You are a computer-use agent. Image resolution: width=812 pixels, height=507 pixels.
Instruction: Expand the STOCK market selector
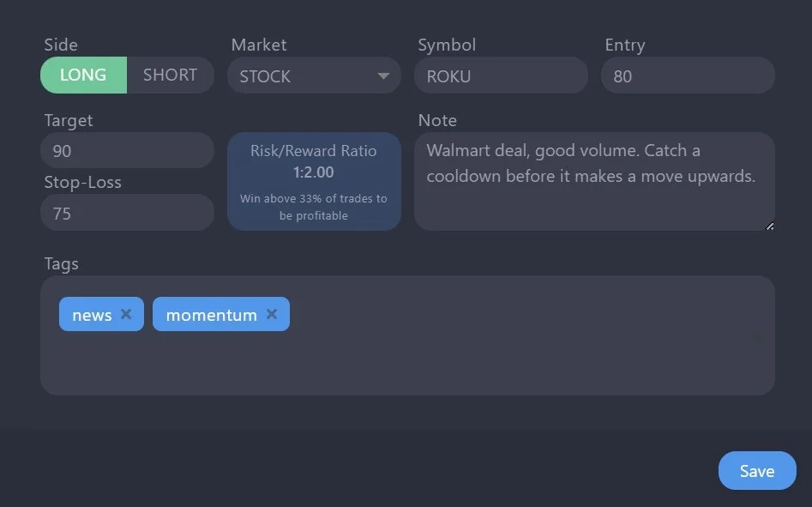(x=314, y=75)
